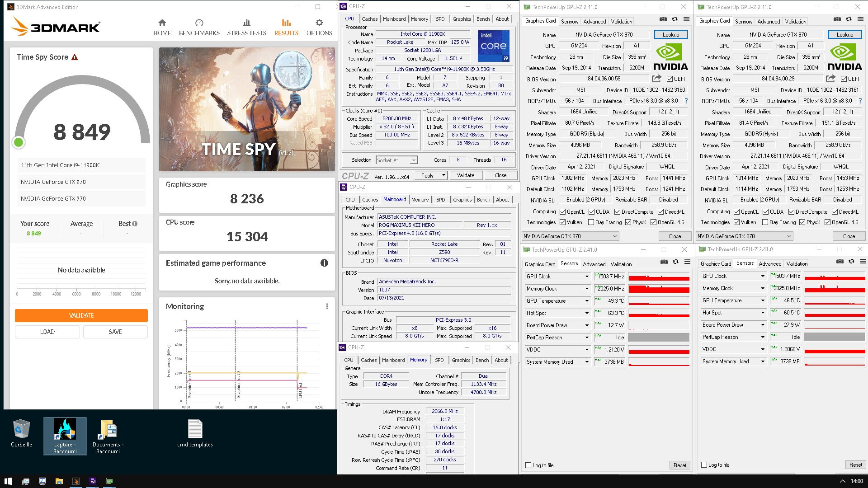Click SAVE button in 3DMark
Screen dimensions: 868x488
(115, 332)
